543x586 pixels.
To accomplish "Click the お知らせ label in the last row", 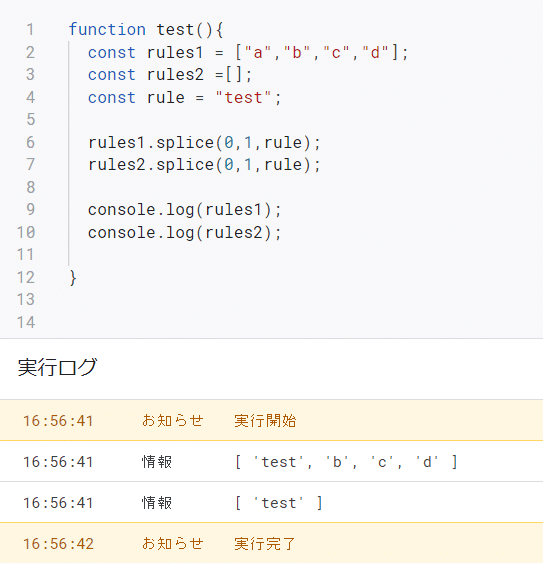I will (173, 543).
